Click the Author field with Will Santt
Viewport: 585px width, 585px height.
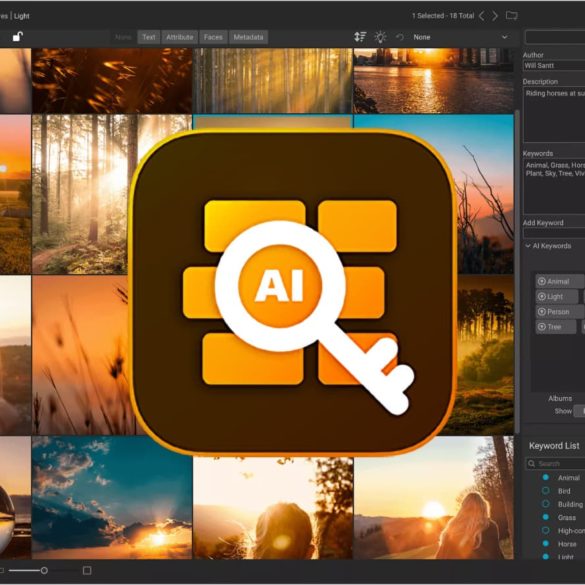point(554,66)
